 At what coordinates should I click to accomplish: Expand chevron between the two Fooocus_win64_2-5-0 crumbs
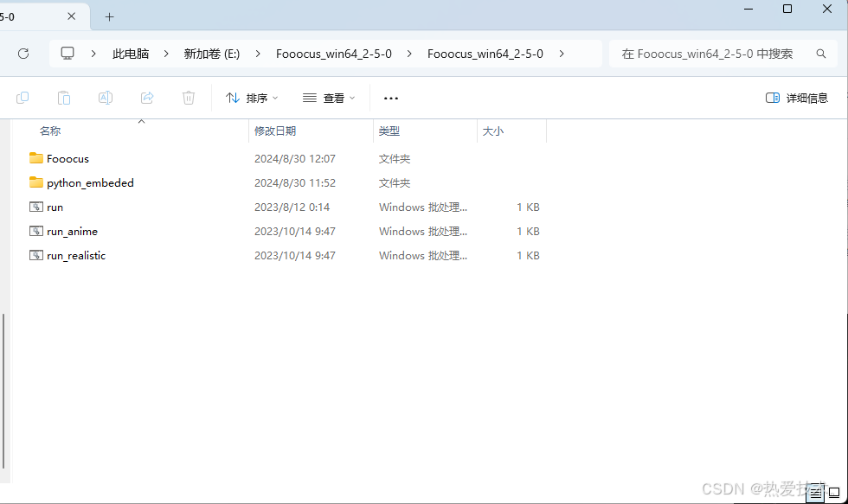point(409,54)
